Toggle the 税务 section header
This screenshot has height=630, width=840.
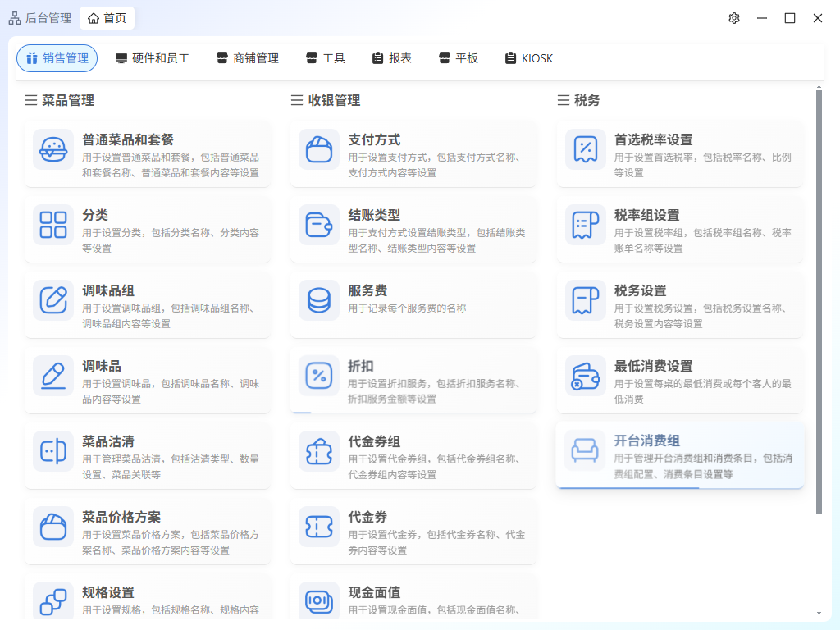pos(579,100)
